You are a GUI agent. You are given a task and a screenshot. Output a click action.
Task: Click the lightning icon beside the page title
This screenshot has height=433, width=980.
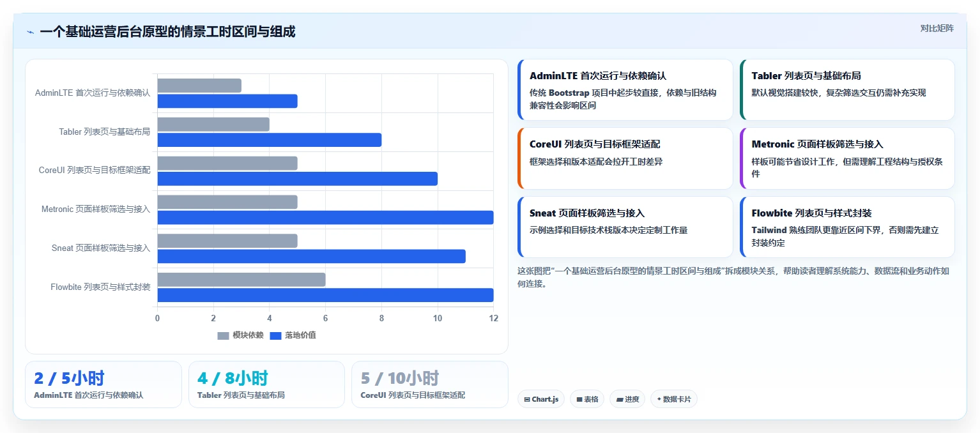point(30,32)
